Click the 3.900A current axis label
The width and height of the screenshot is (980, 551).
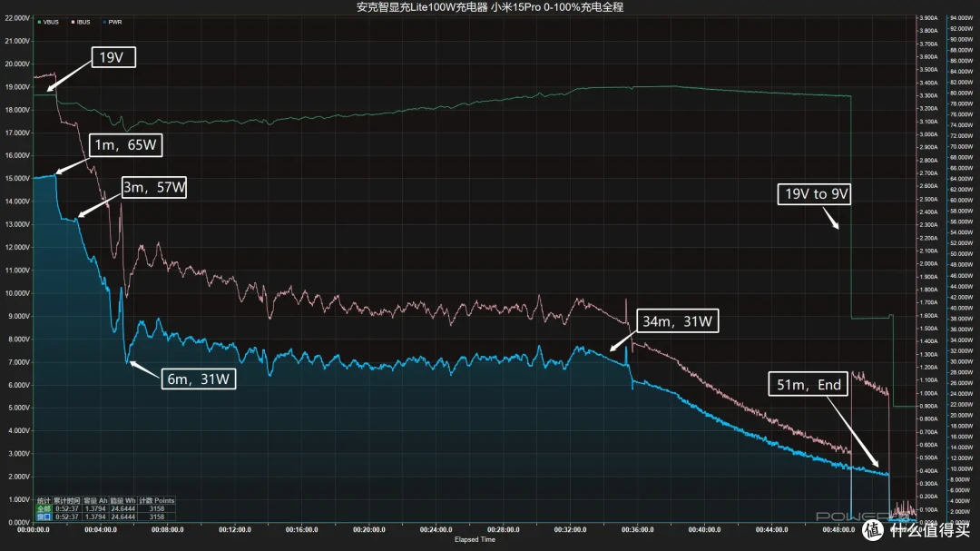929,18
